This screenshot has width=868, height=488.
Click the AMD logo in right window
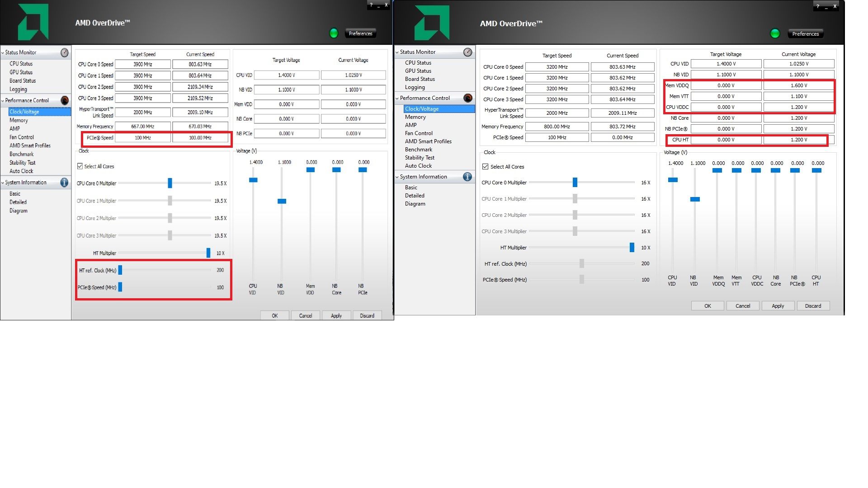tap(432, 23)
